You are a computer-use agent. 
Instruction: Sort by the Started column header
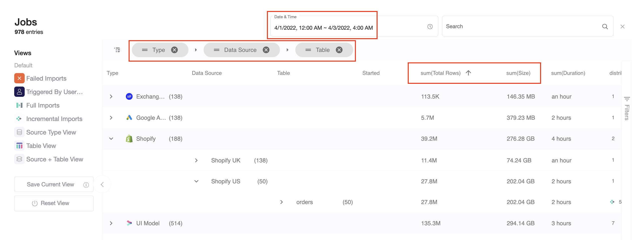click(x=371, y=73)
